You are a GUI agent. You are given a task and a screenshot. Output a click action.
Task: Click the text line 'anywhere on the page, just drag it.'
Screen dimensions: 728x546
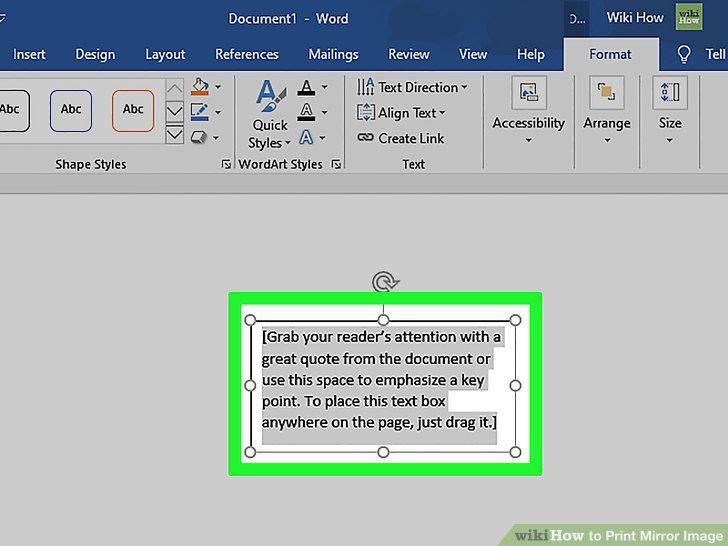(x=377, y=422)
